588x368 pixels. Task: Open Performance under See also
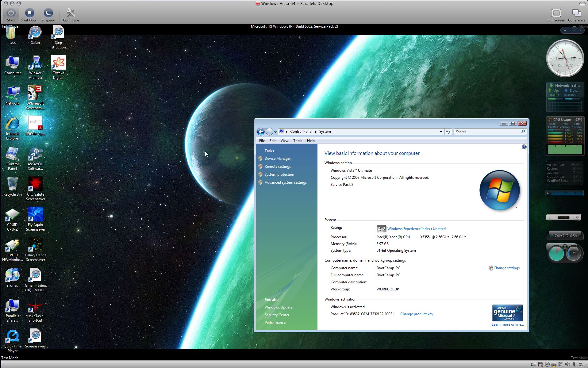(275, 323)
